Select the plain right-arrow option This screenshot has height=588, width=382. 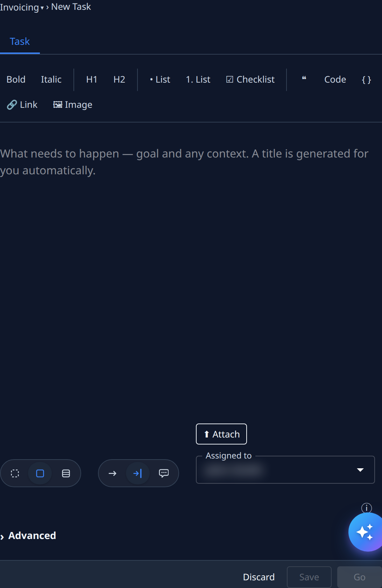coord(112,473)
